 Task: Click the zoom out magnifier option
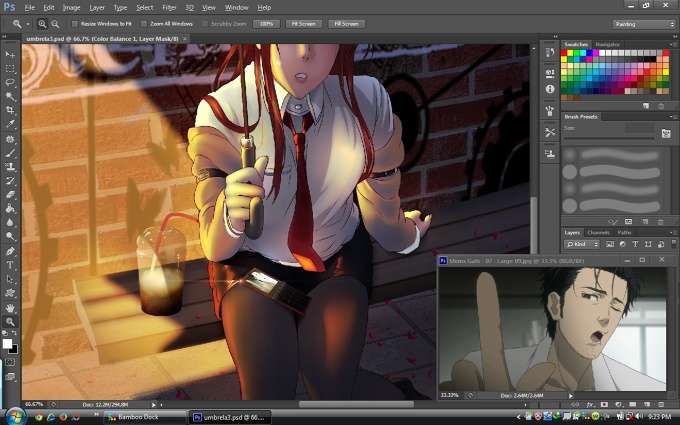click(55, 24)
